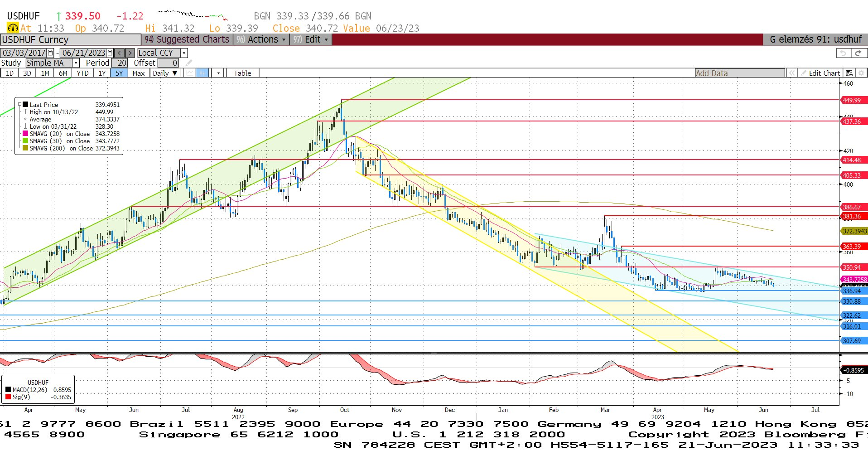
Task: Click the Add Data input field
Action: point(740,73)
